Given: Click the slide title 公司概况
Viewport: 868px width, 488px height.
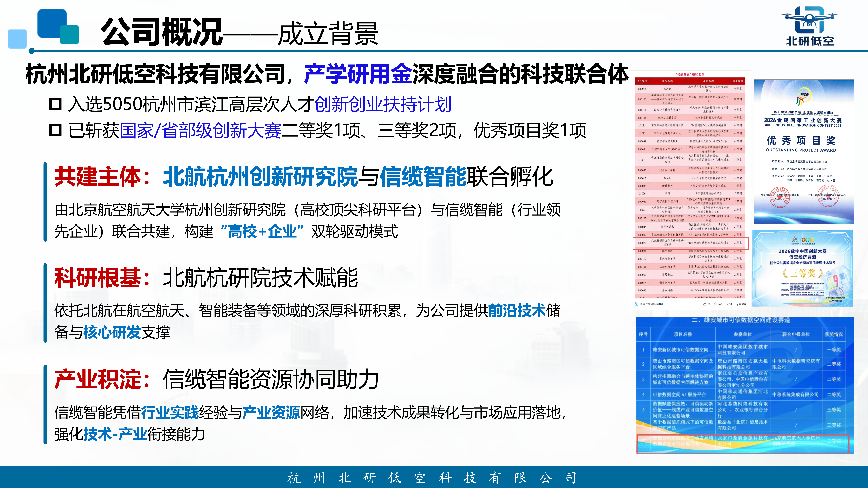Looking at the screenshot, I should pyautogui.click(x=162, y=32).
